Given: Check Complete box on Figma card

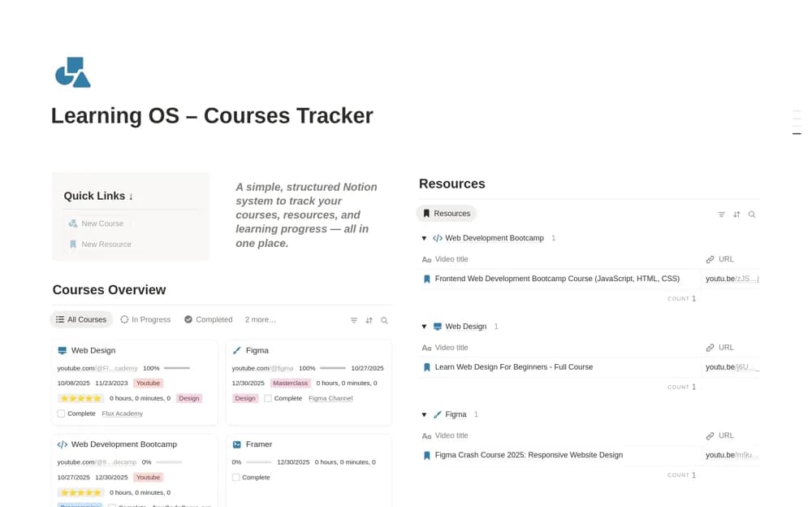Looking at the screenshot, I should (x=268, y=398).
